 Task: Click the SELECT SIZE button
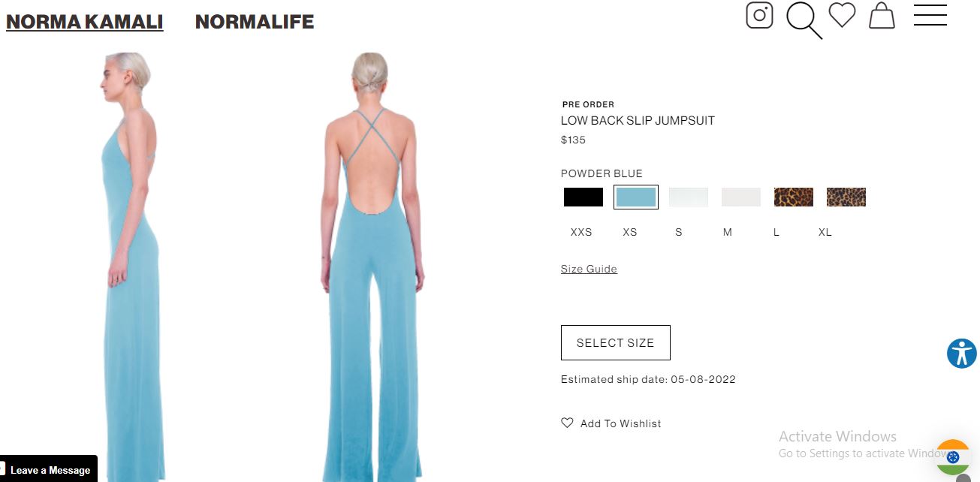[x=616, y=342]
